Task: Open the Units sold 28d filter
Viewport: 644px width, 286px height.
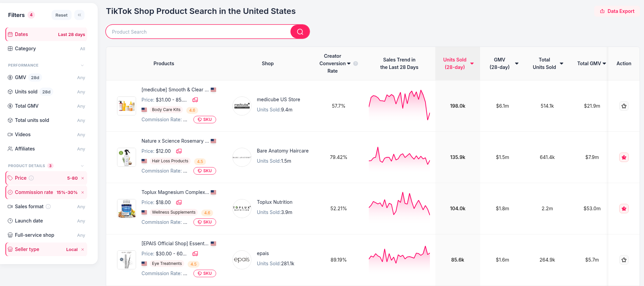Action: [x=46, y=92]
